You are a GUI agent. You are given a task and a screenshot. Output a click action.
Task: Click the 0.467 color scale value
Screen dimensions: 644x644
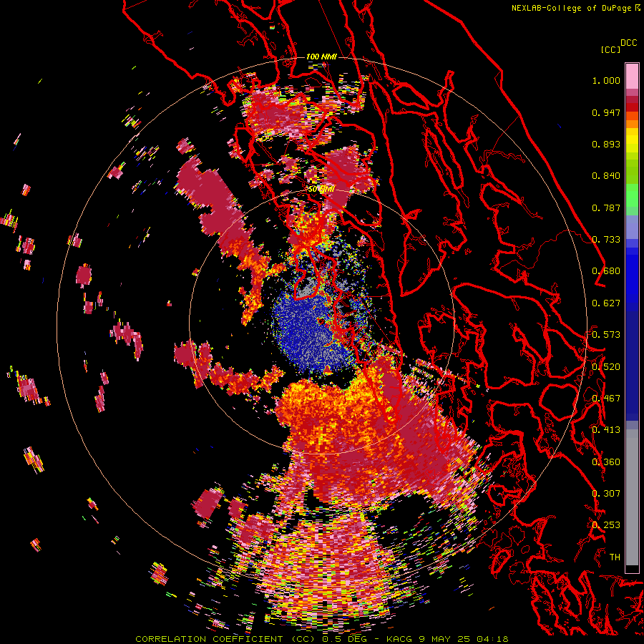click(606, 399)
